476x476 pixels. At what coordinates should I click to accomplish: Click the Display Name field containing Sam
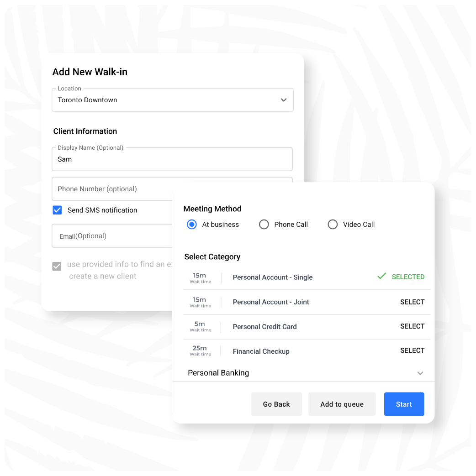point(172,159)
